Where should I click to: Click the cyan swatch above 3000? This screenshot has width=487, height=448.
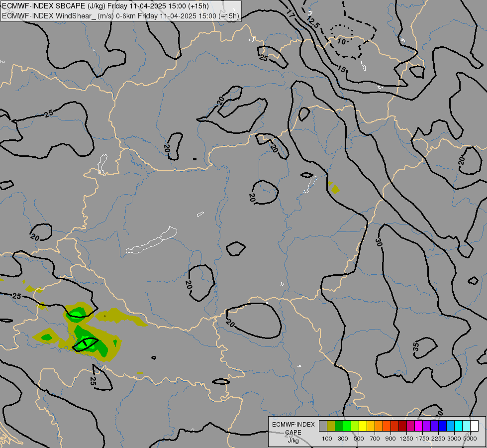click(x=458, y=426)
